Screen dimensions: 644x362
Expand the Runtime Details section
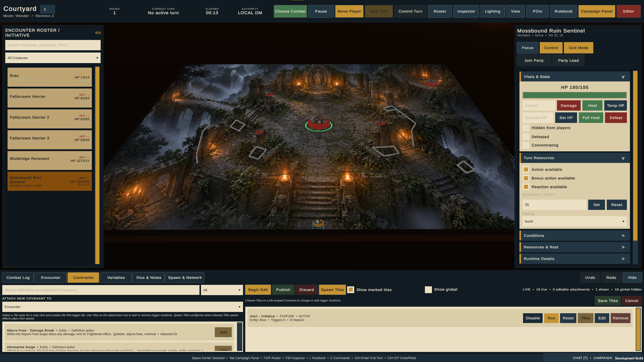pyautogui.click(x=575, y=259)
